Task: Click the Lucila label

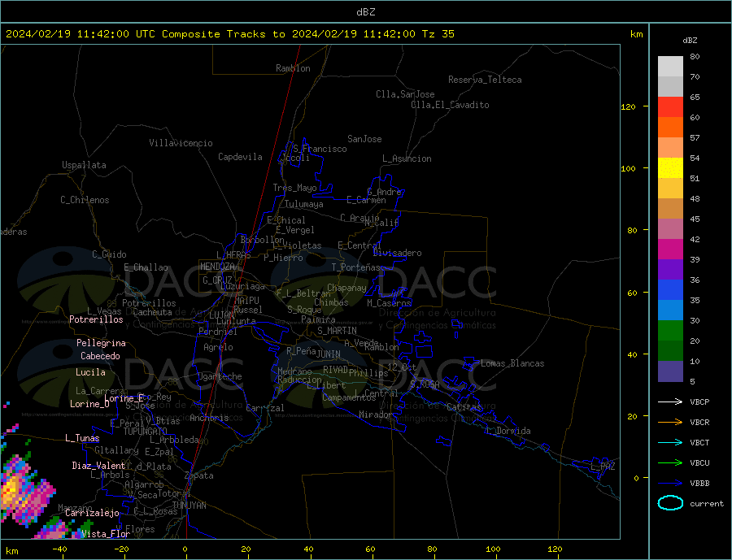Action: 90,372
